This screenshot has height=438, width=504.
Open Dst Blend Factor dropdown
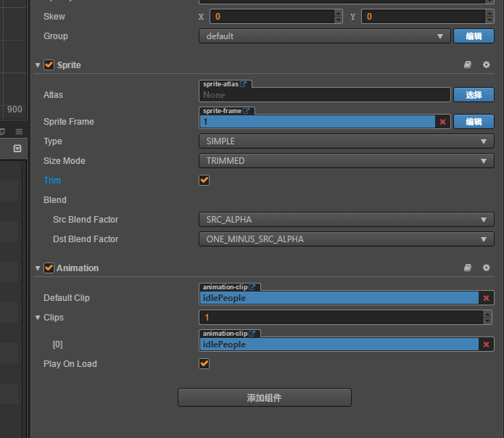coord(346,239)
